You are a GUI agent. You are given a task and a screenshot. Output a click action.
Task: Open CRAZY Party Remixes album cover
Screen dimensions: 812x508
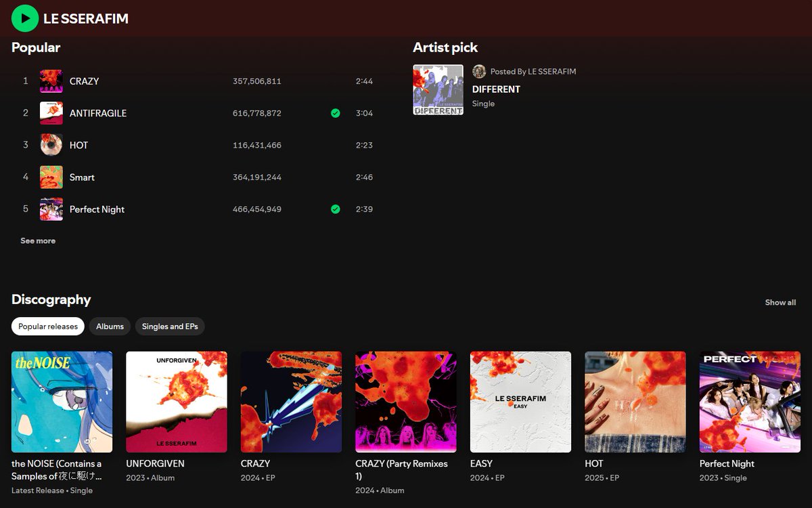406,402
